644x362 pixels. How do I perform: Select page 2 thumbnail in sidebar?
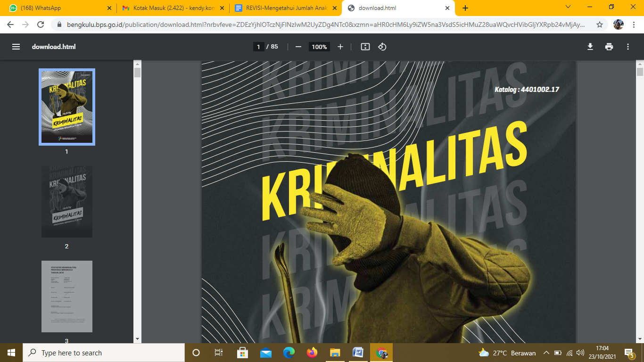pos(66,202)
